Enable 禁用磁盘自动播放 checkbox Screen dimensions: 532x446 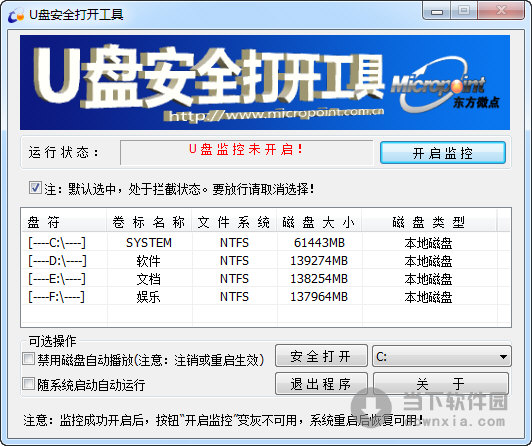pyautogui.click(x=28, y=359)
